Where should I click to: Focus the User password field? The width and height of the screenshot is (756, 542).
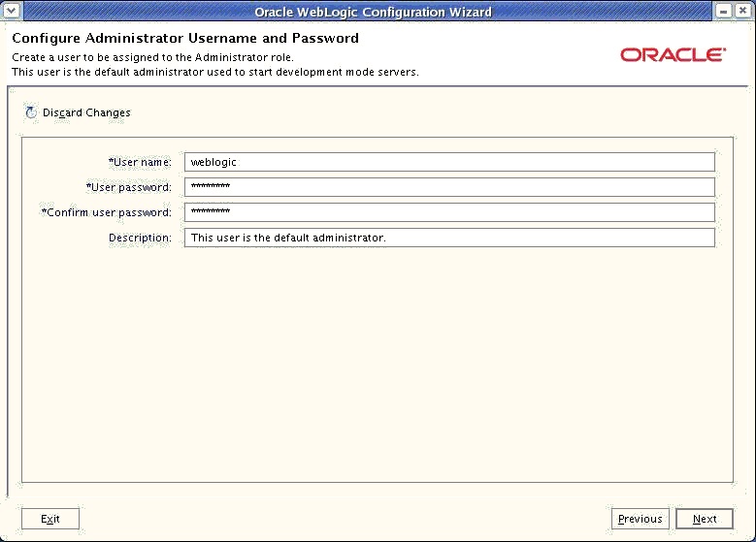(449, 187)
